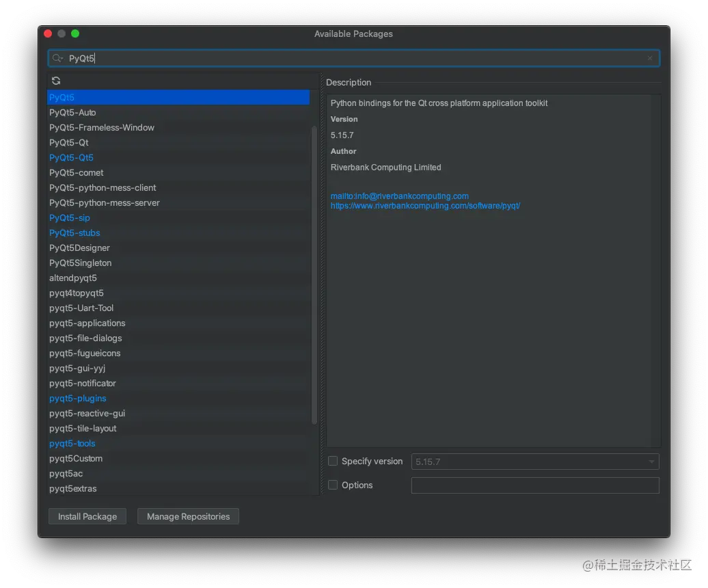Screen dimensions: 708x588
Task: Select pyqt5-reactive-gui package
Action: pos(179,414)
